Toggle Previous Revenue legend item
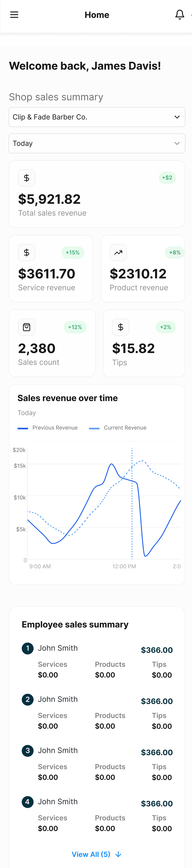Screen dimensions: 192x868 47,428
